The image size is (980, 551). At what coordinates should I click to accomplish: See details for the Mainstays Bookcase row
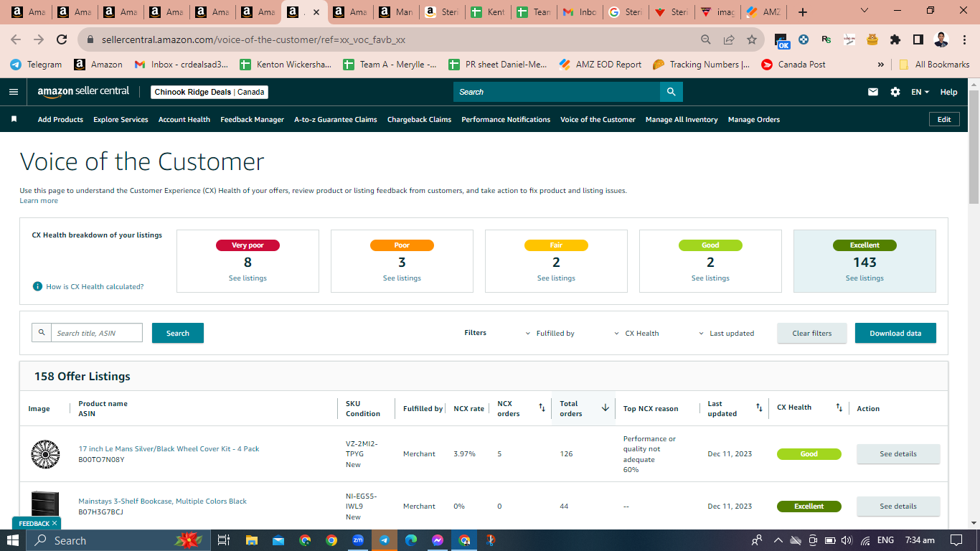click(x=898, y=507)
